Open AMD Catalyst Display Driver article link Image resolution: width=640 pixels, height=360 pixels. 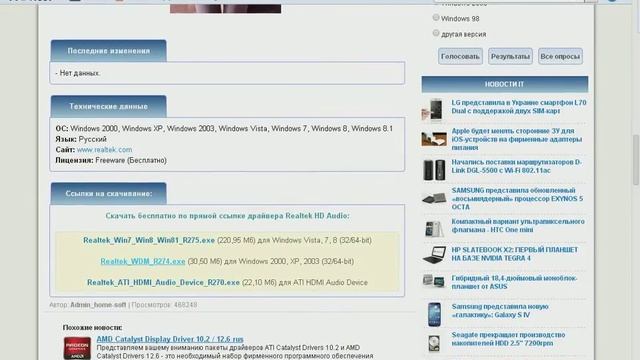pos(170,339)
